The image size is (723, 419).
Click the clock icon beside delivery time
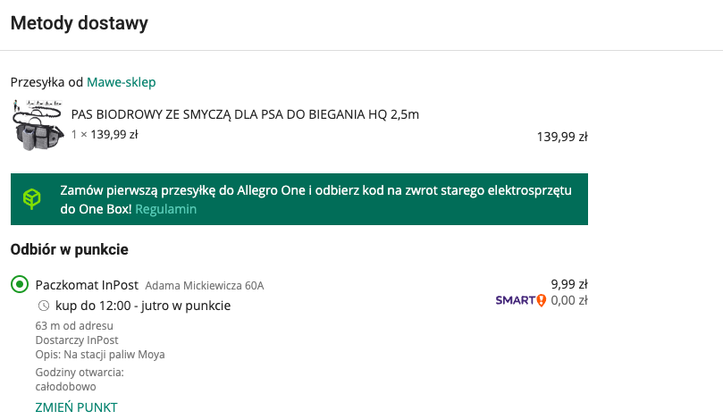click(x=43, y=305)
